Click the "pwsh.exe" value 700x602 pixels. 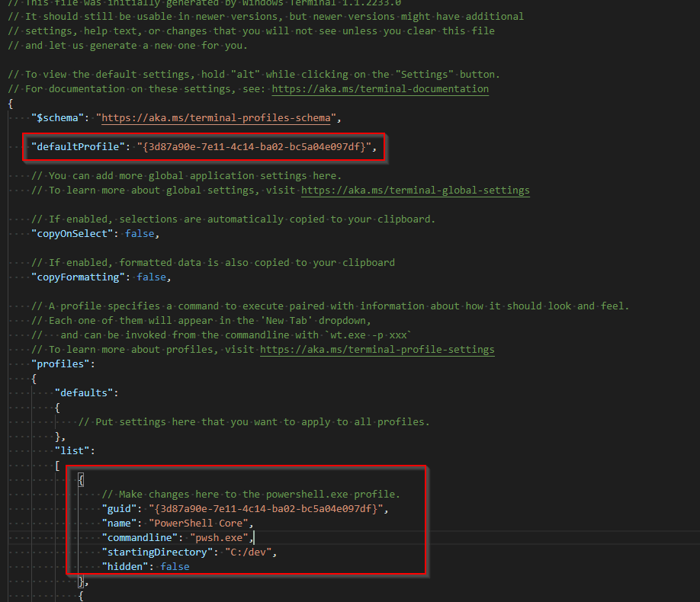pyautogui.click(x=219, y=538)
